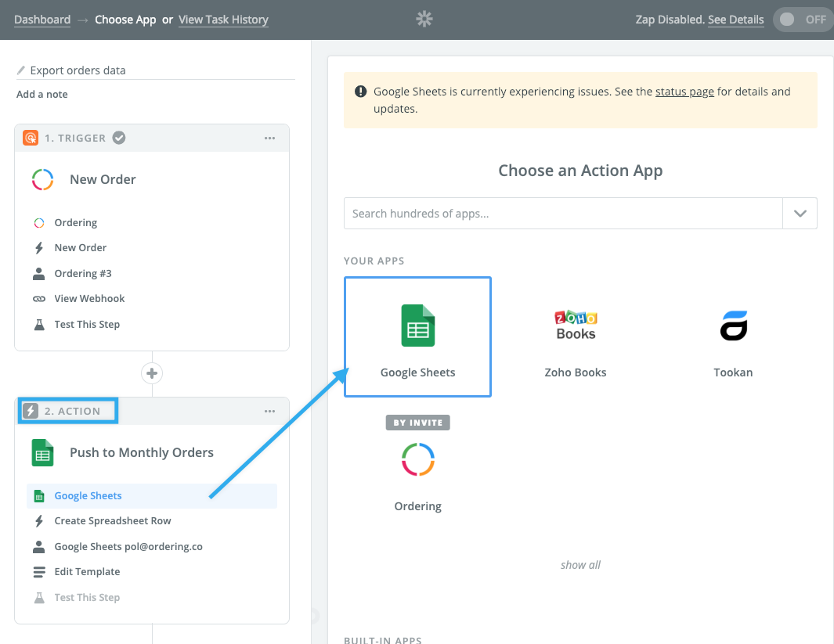Open the status page link in alert
The width and height of the screenshot is (834, 644).
point(684,92)
